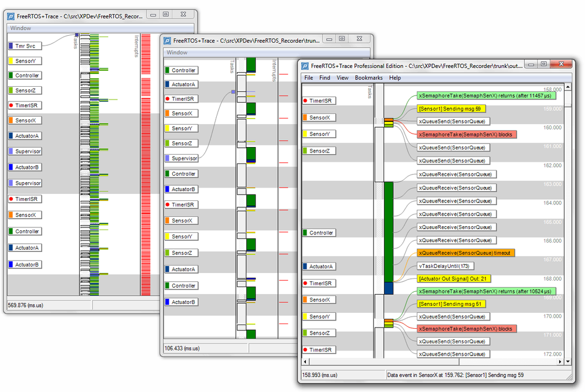Select the topmost SensorX label in front window
585x392 pixels.
click(x=319, y=118)
